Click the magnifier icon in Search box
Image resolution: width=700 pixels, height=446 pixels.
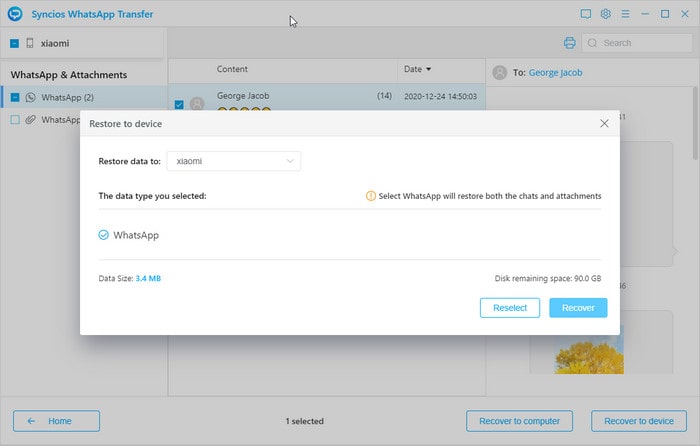click(x=592, y=43)
